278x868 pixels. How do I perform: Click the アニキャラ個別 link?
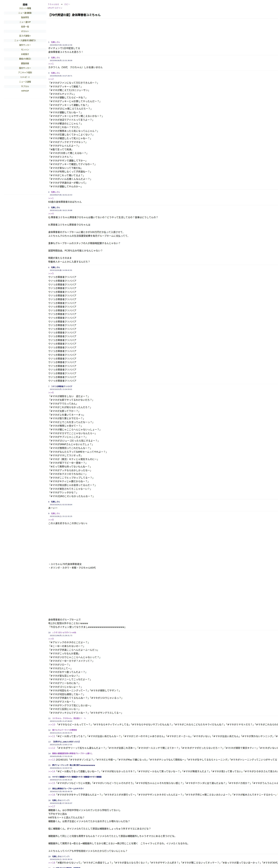(25, 72)
